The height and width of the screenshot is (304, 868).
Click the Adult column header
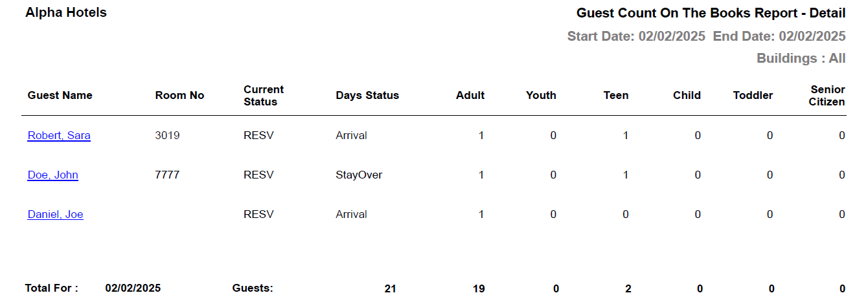coord(470,96)
